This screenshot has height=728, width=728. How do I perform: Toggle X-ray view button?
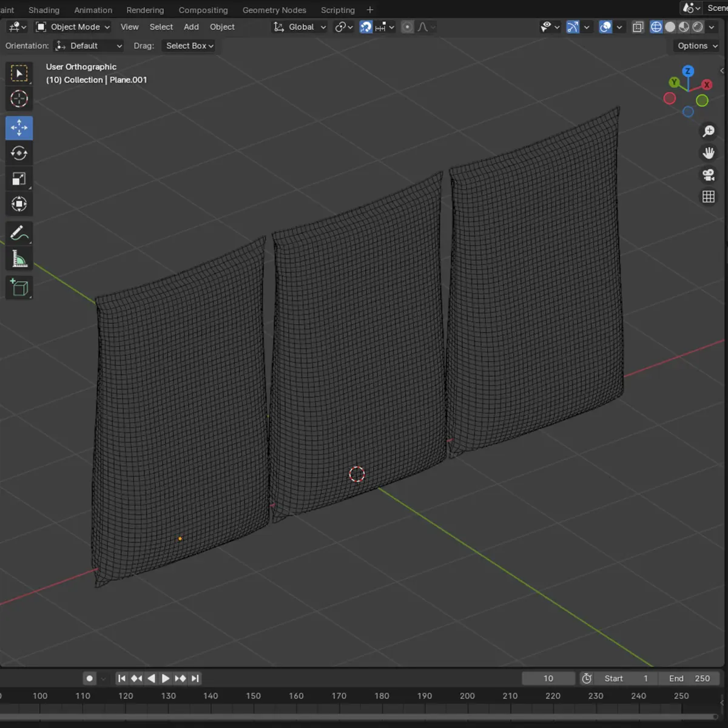tap(638, 27)
